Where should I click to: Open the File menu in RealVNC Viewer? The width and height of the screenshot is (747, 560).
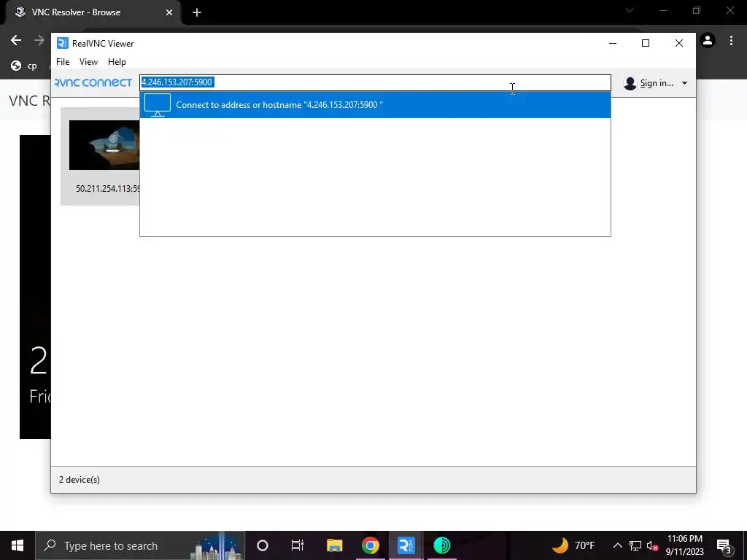[63, 62]
